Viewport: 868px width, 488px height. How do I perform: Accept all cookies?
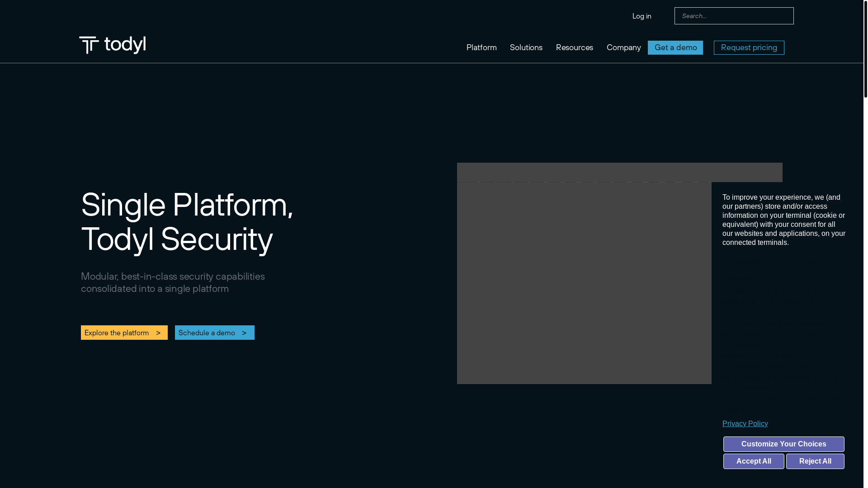coord(754,461)
